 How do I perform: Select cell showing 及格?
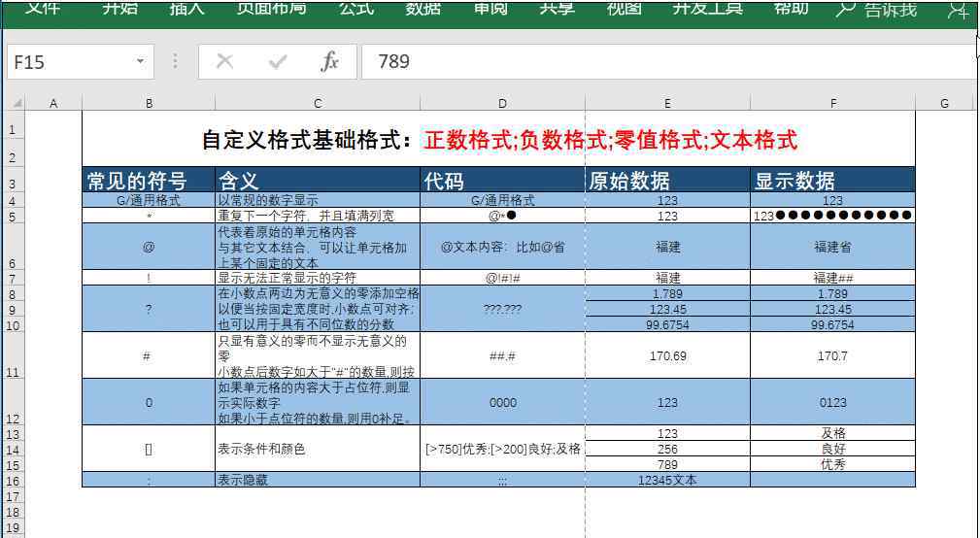(x=833, y=433)
